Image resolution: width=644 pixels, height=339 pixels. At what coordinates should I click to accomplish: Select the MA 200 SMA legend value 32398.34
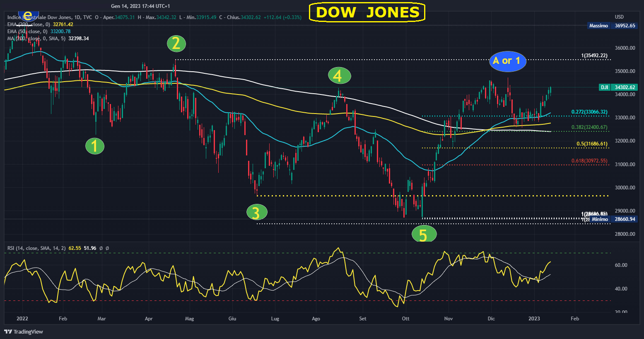coord(79,39)
